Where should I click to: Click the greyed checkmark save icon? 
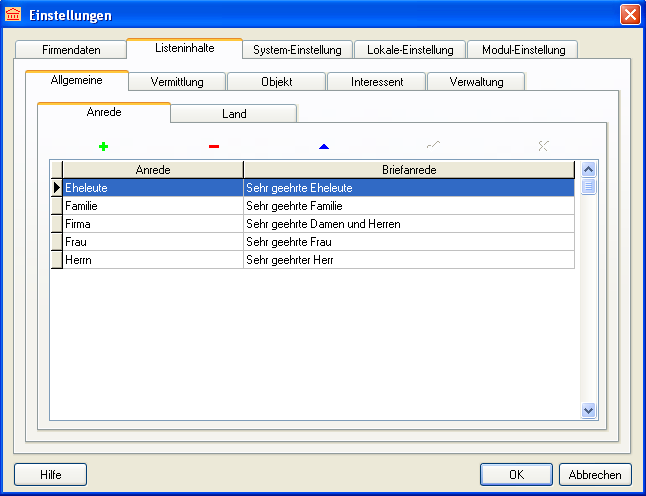point(433,146)
